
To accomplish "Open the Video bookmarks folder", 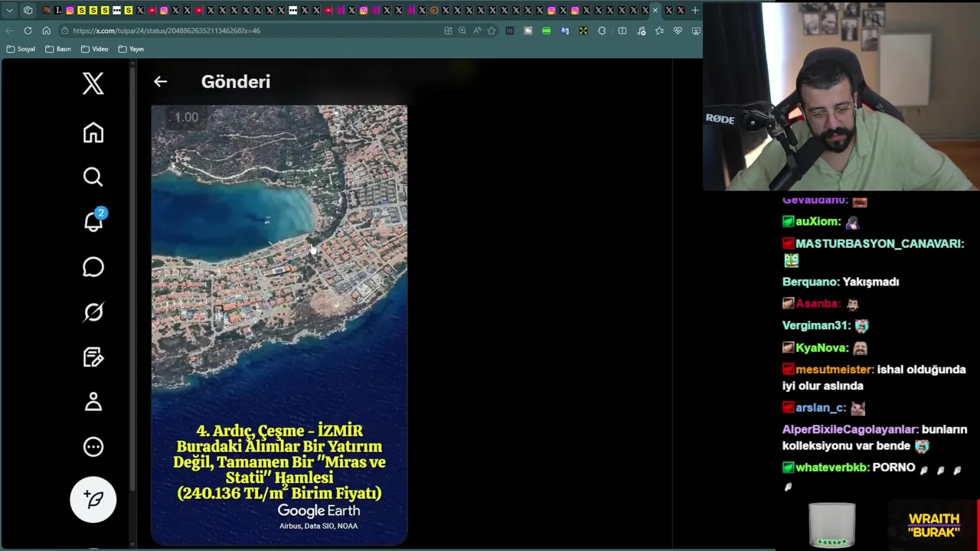I will [x=95, y=49].
